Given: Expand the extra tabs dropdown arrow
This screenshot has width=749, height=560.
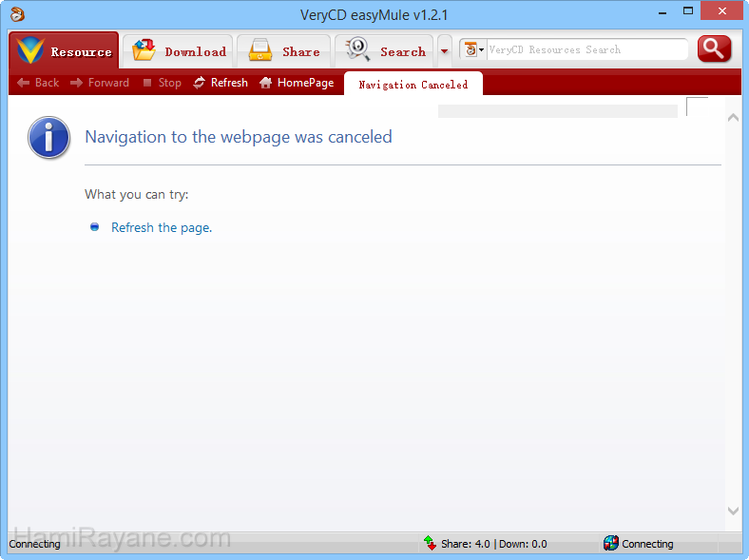Looking at the screenshot, I should pos(445,51).
